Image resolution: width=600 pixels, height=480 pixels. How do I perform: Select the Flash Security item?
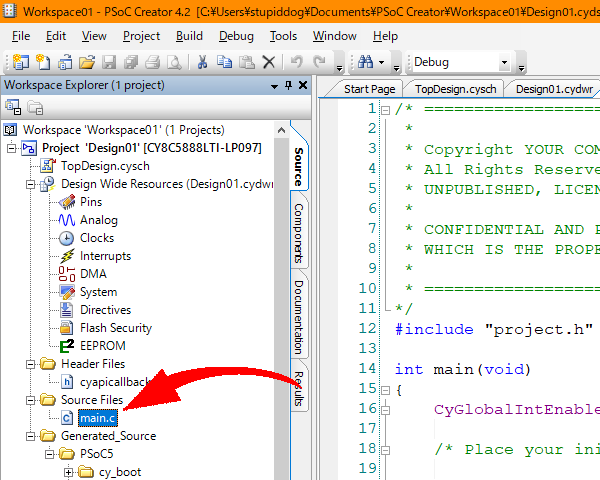[x=116, y=328]
